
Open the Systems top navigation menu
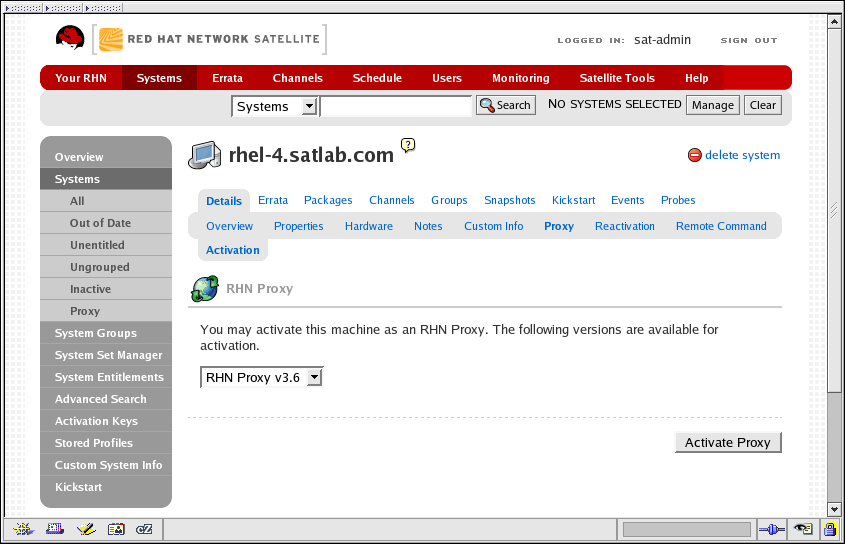pyautogui.click(x=159, y=78)
